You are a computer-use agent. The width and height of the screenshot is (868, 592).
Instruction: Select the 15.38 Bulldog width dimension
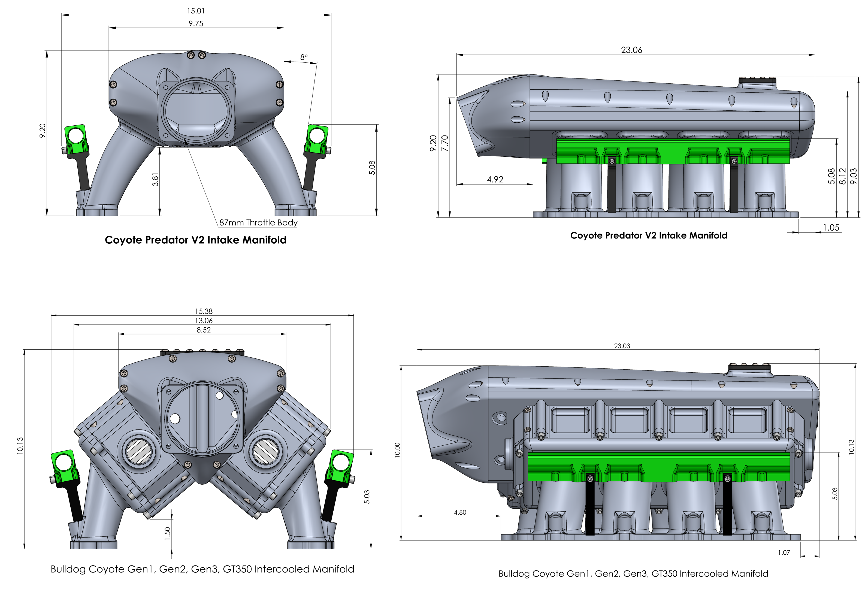204,311
